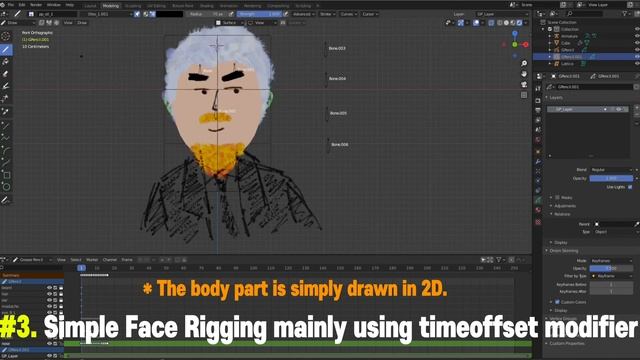Toggle GP_Layer visibility eye in Layers list
Image resolution: width=640 pixels, height=360 pixels.
click(619, 109)
